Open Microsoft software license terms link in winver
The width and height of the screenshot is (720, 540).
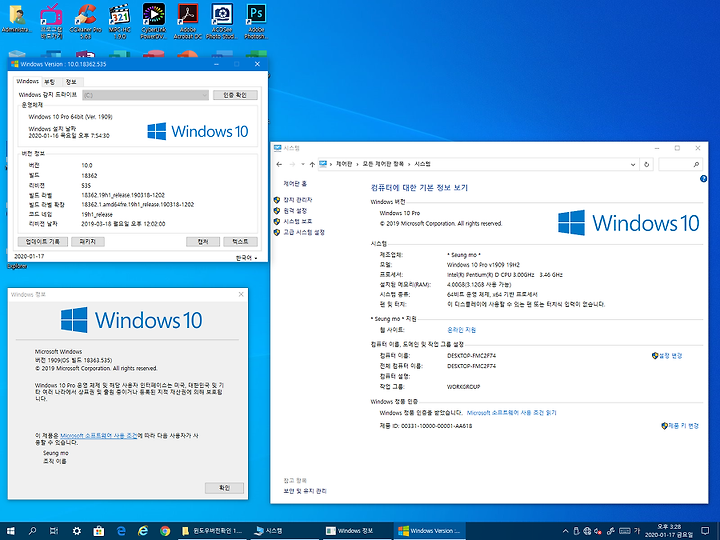click(99, 435)
